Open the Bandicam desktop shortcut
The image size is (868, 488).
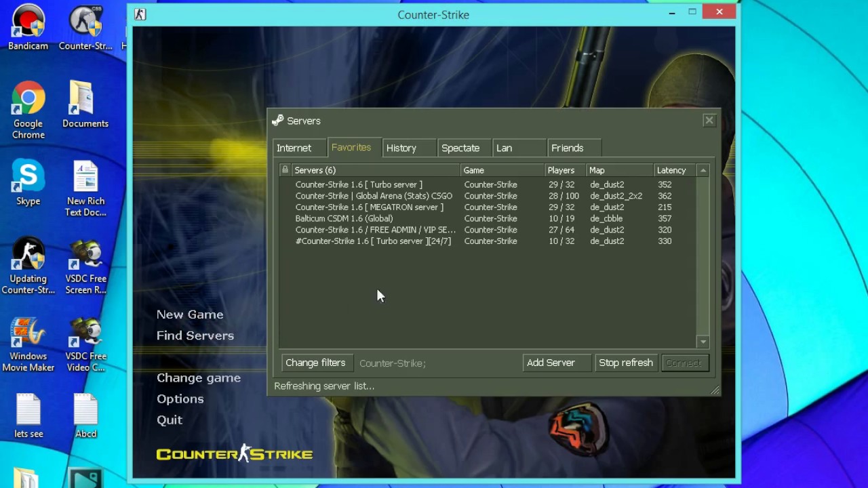point(28,27)
